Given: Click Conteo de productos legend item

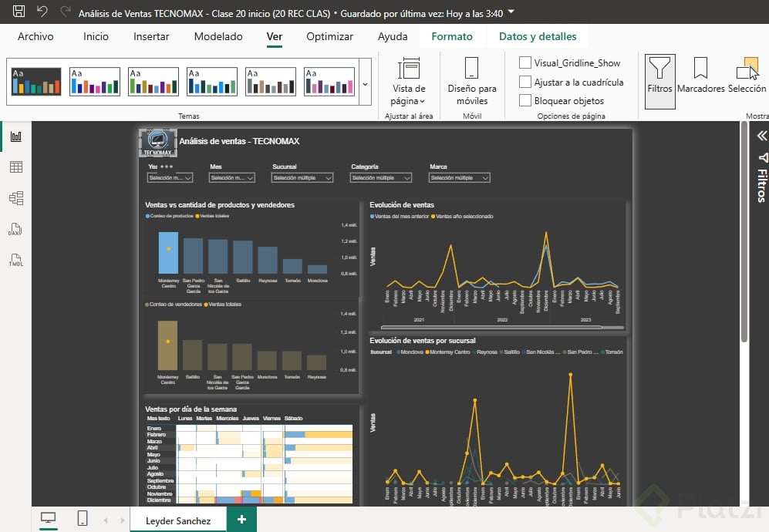Looking at the screenshot, I should [169, 216].
